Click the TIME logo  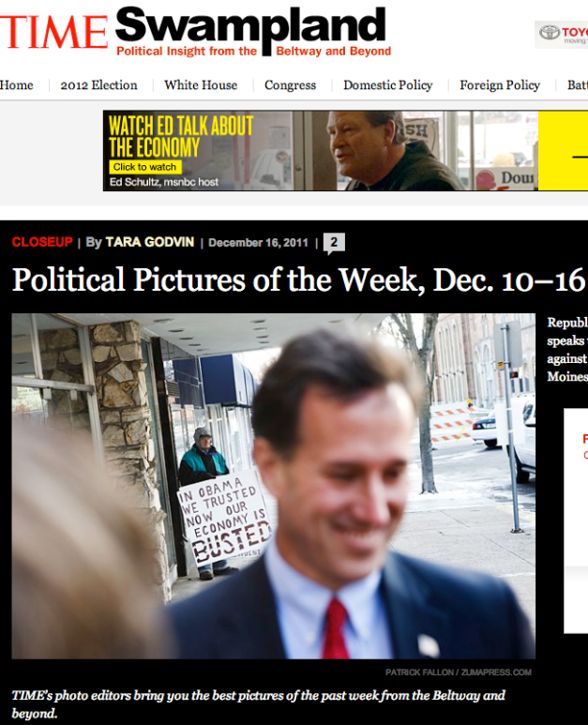[x=53, y=33]
